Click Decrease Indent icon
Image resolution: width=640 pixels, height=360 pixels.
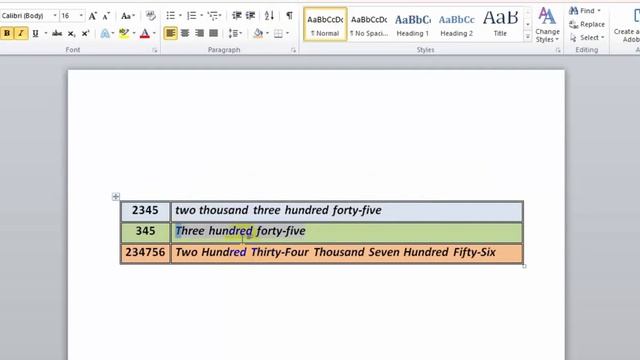tap(236, 16)
